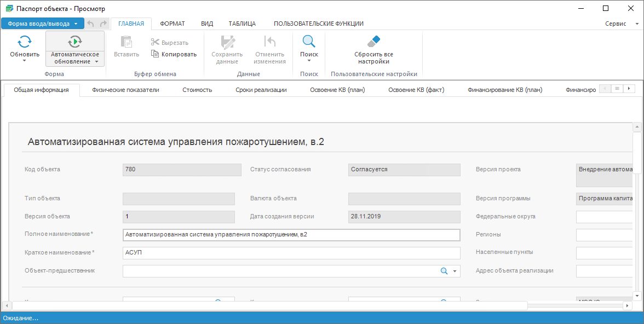This screenshot has height=324, width=644.
Task: Click the vertical scrollbar down arrow
Action: [636, 296]
